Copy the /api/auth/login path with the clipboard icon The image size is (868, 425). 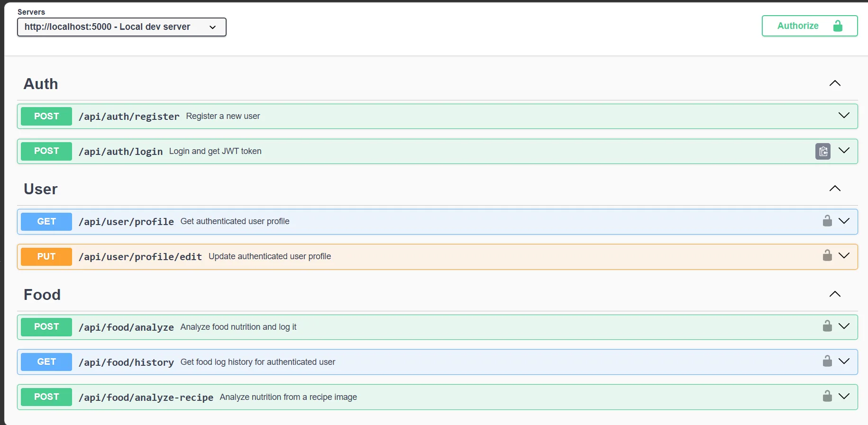coord(823,151)
